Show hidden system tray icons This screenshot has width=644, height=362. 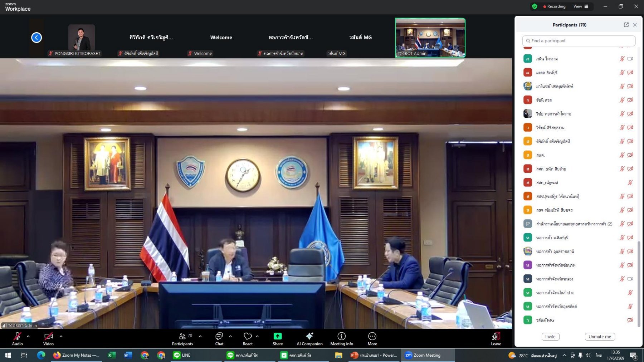coord(564,355)
